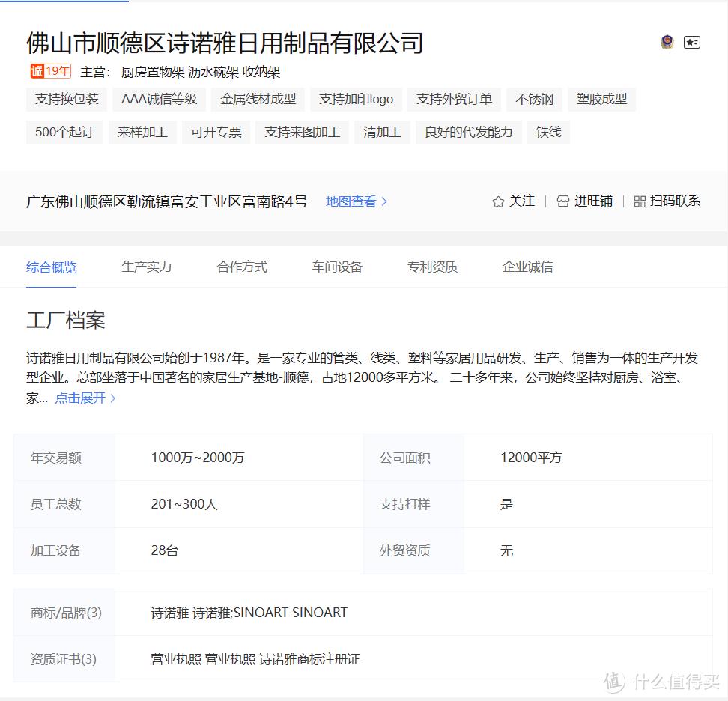Switch to the 综合概览 tab

52,267
